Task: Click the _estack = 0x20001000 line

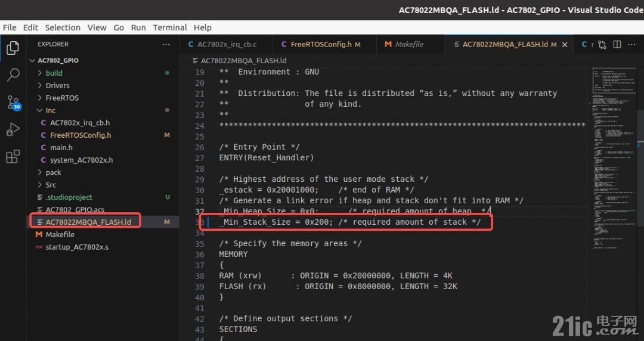Action: 317,190
